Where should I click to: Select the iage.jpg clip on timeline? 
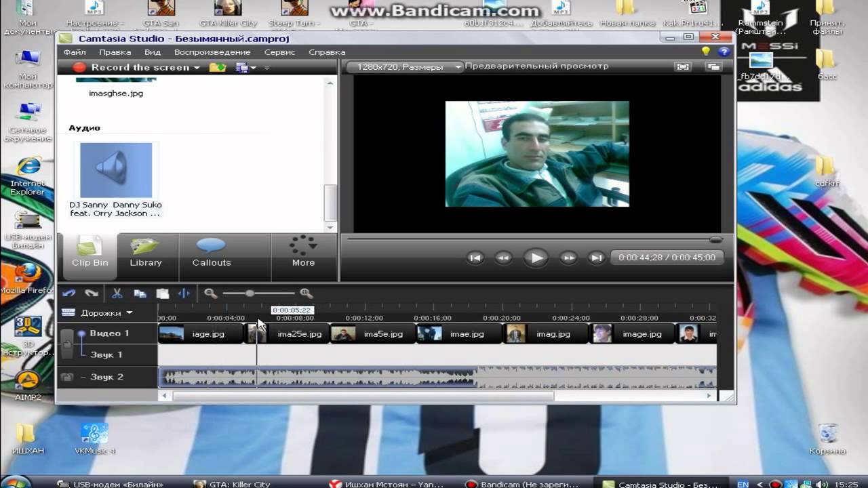pyautogui.click(x=201, y=333)
